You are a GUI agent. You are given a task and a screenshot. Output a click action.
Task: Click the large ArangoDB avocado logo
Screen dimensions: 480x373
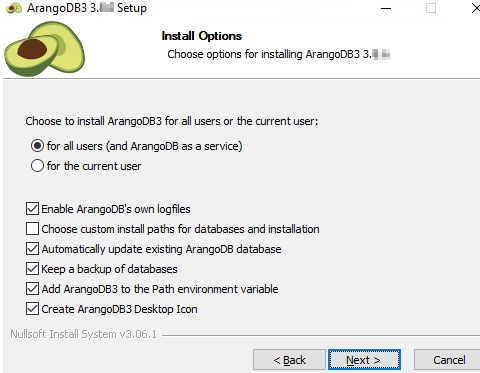(45, 49)
